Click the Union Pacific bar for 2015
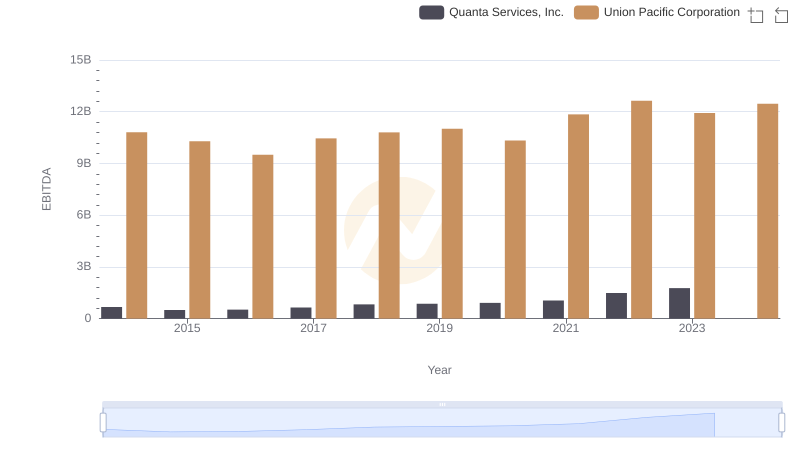The image size is (800, 461). click(x=199, y=230)
